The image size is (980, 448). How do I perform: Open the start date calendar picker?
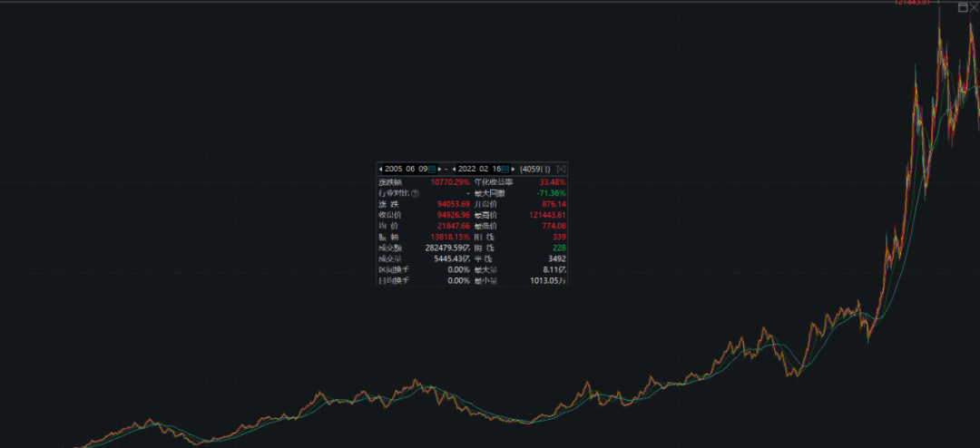[x=432, y=169]
